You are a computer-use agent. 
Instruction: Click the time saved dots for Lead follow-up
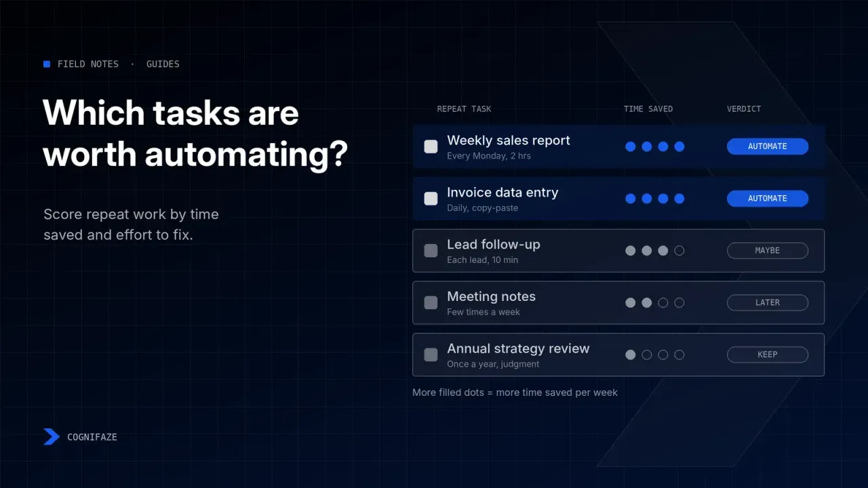655,251
